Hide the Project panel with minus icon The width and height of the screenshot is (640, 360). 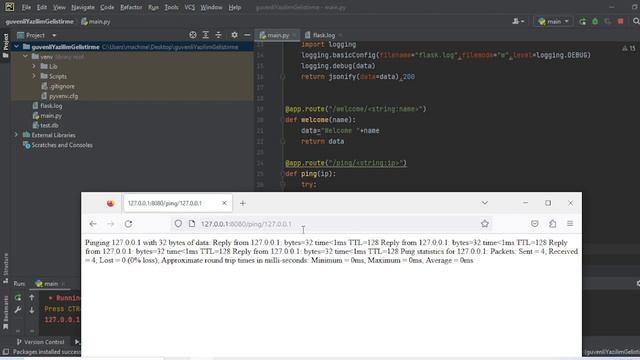click(247, 35)
